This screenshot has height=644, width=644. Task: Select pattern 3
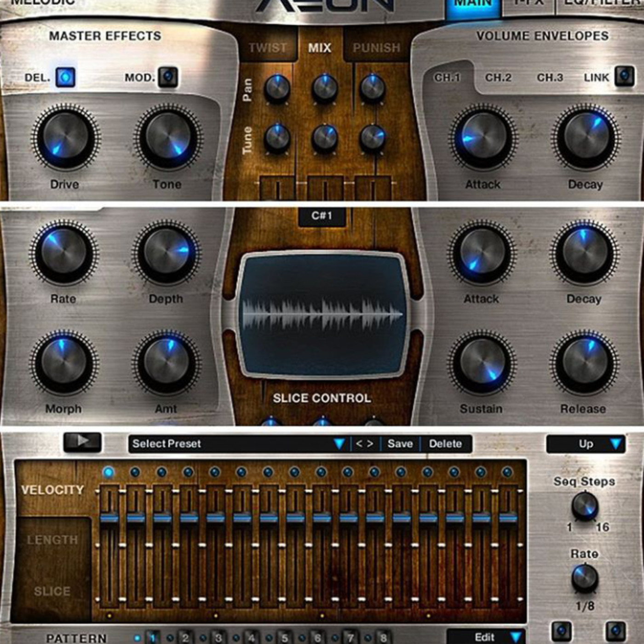(x=218, y=638)
